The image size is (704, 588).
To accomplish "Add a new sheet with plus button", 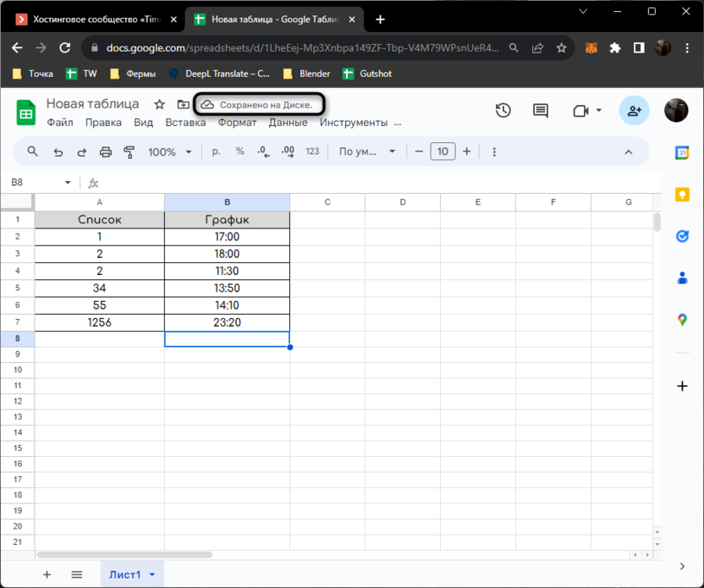I will (47, 574).
